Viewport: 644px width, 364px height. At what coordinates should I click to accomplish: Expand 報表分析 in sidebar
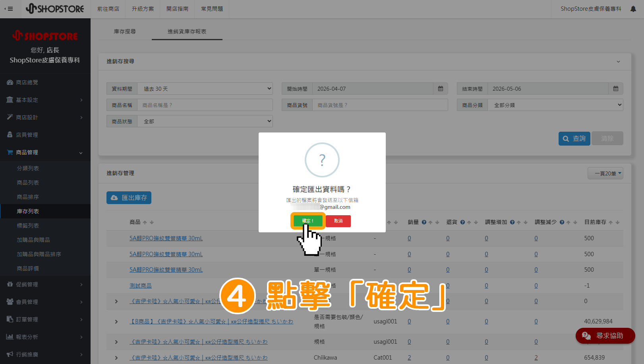pyautogui.click(x=45, y=337)
